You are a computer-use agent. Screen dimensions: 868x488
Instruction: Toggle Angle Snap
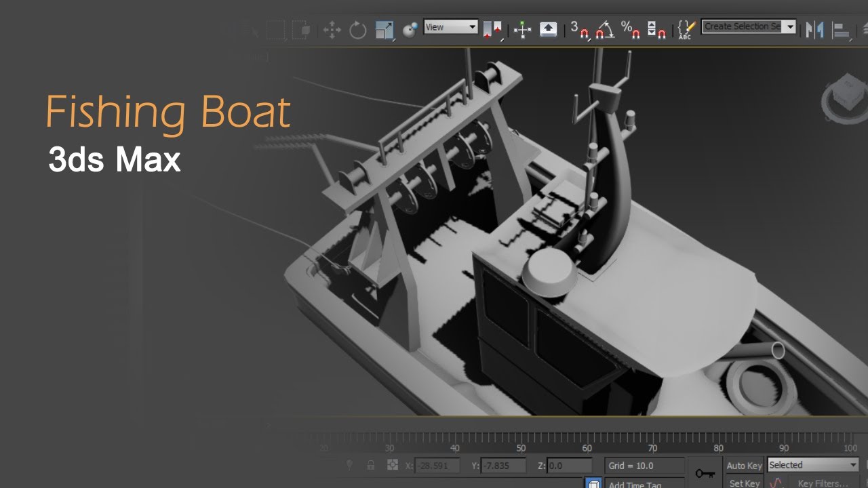[x=604, y=30]
